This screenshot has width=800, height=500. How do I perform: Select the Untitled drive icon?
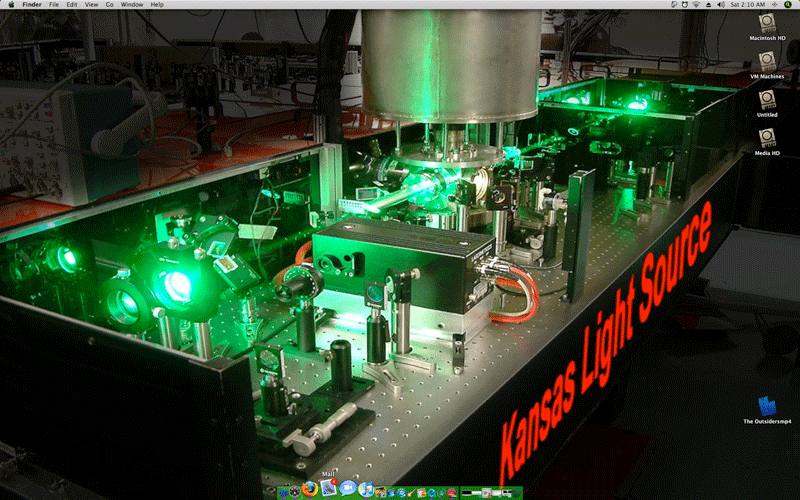[x=767, y=100]
